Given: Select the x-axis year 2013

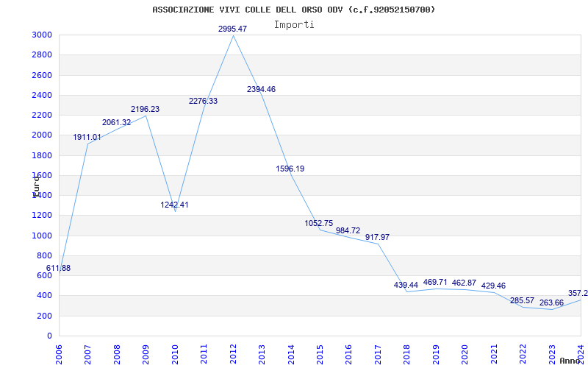Looking at the screenshot, I should point(262,355).
